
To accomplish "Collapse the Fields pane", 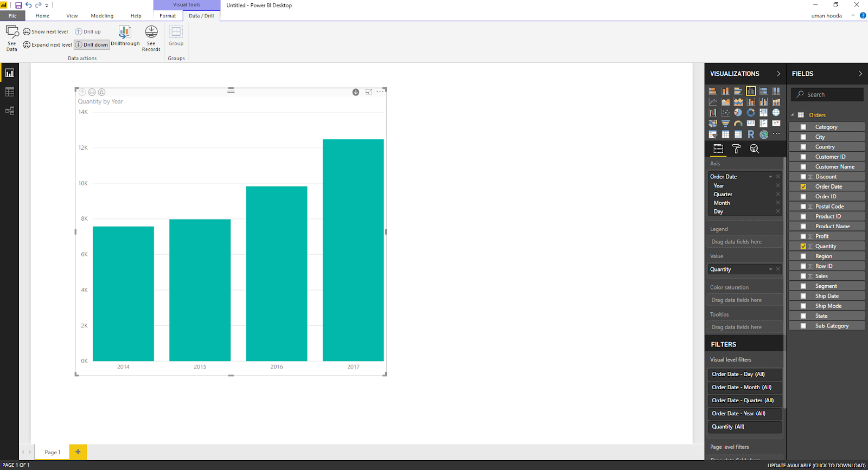I will tap(860, 74).
